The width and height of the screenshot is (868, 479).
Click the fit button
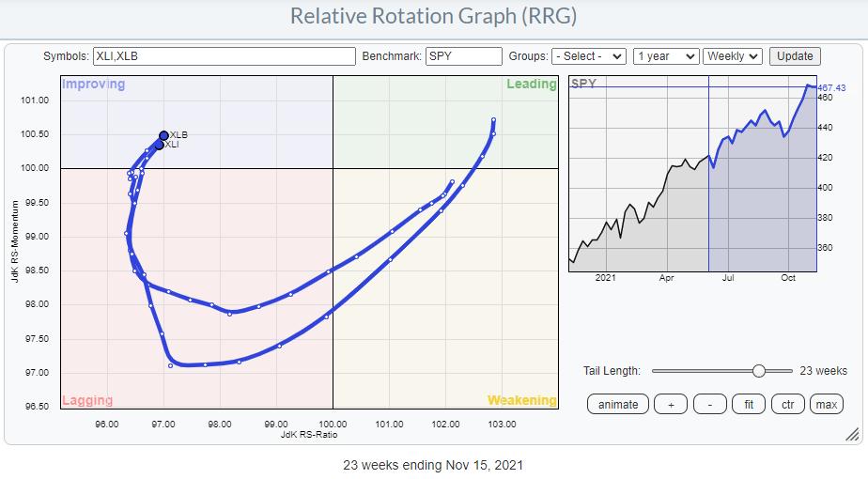click(x=749, y=405)
